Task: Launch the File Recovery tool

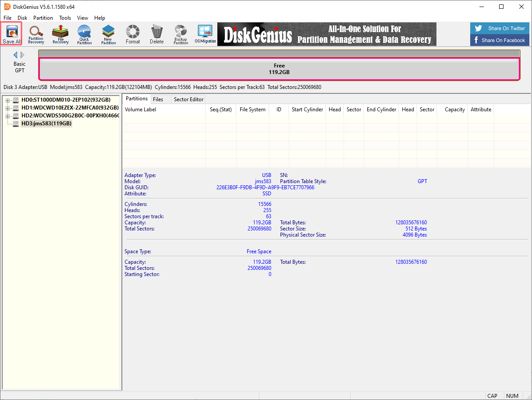Action: [x=60, y=34]
